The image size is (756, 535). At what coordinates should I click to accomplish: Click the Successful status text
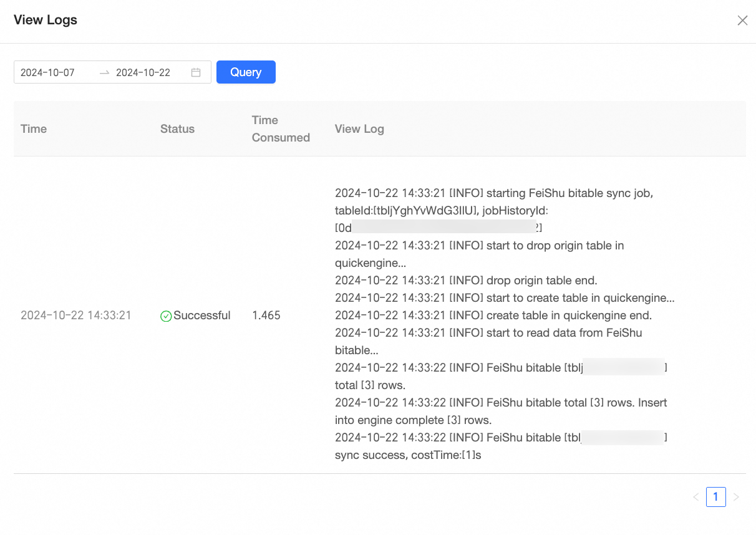[202, 316]
